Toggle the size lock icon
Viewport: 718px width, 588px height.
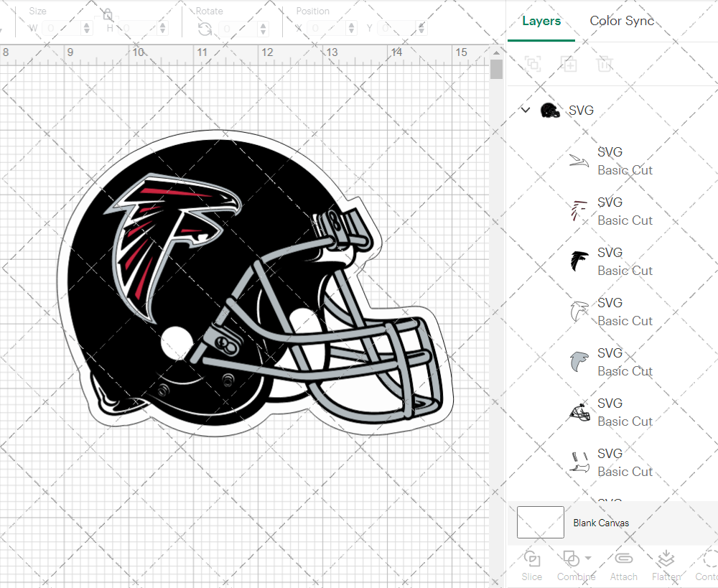[108, 14]
